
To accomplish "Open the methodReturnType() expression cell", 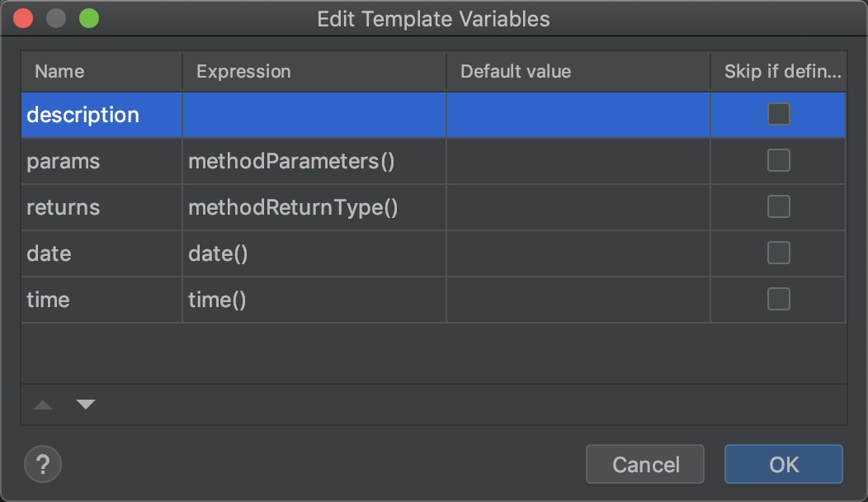I will [x=293, y=207].
